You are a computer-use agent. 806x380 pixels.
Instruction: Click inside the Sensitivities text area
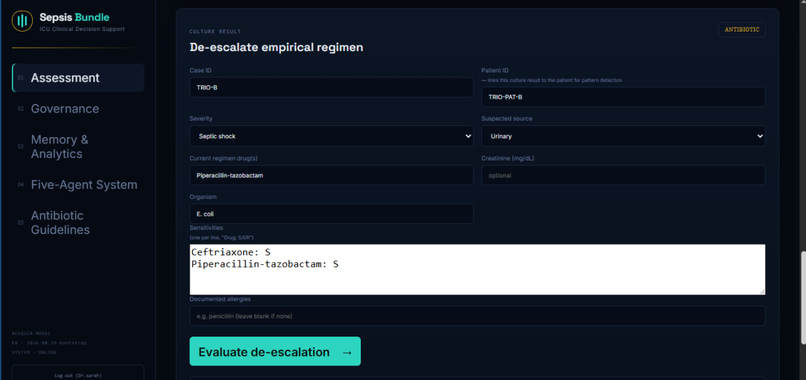[477, 269]
